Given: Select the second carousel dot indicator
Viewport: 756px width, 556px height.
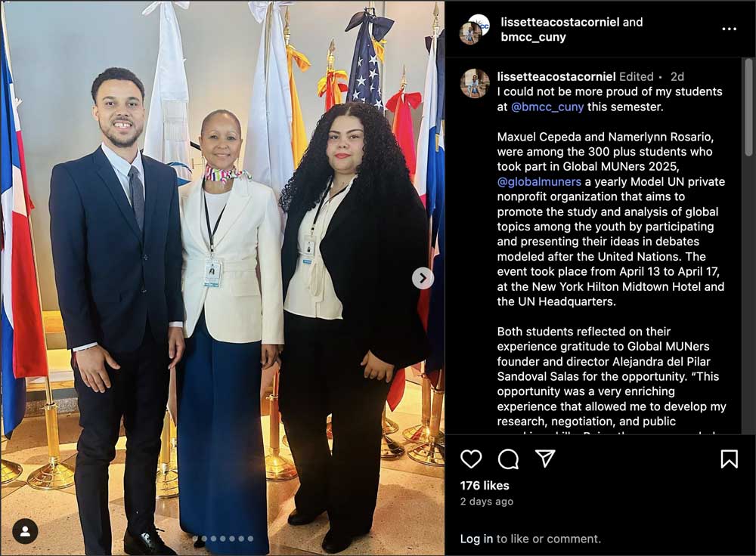Looking at the screenshot, I should (204, 539).
